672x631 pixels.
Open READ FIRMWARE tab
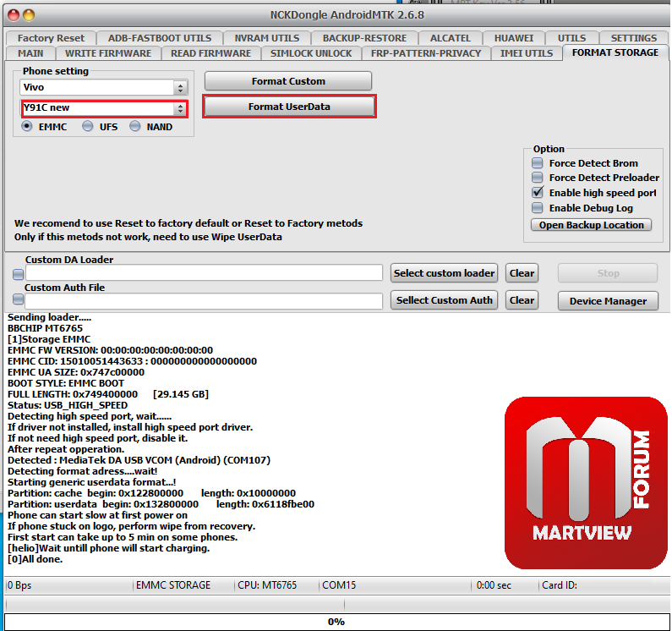pyautogui.click(x=210, y=53)
